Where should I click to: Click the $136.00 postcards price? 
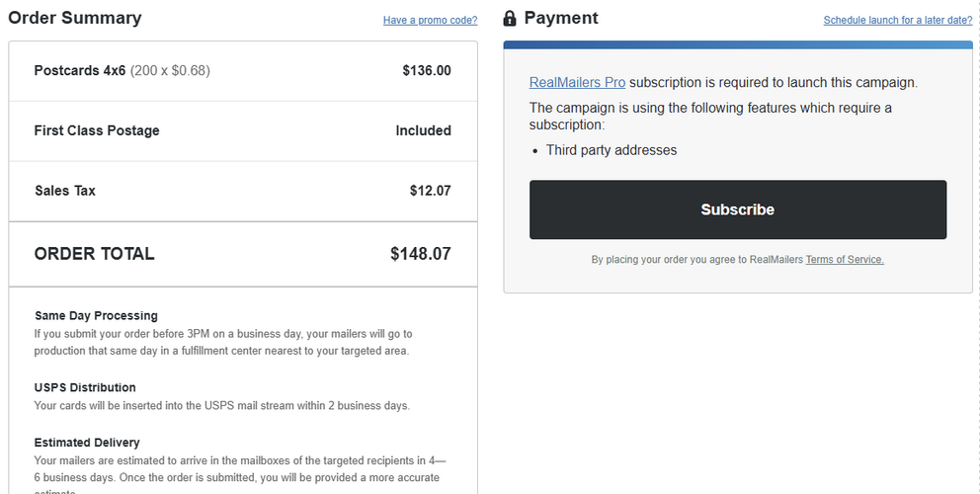pos(426,71)
